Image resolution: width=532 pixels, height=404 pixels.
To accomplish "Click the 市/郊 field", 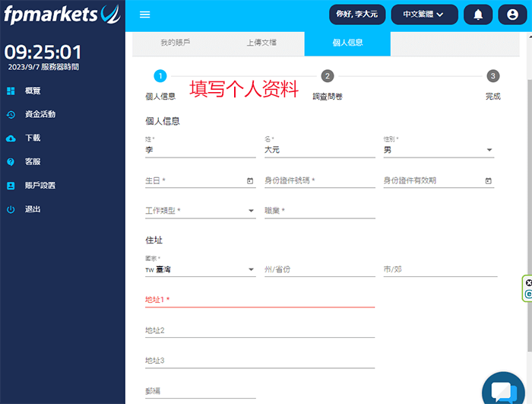I will 440,269.
